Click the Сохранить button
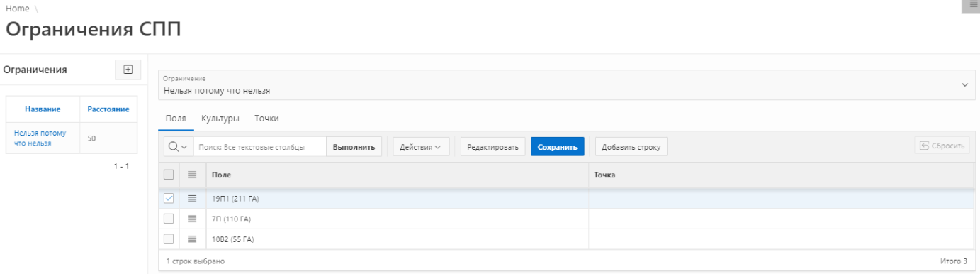Image resolution: width=980 pixels, height=274 pixels. (x=557, y=147)
